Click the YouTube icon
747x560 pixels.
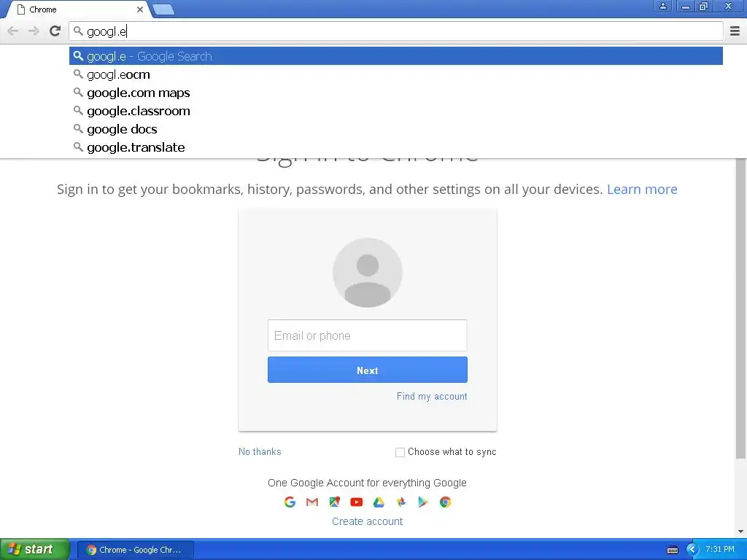pos(356,502)
